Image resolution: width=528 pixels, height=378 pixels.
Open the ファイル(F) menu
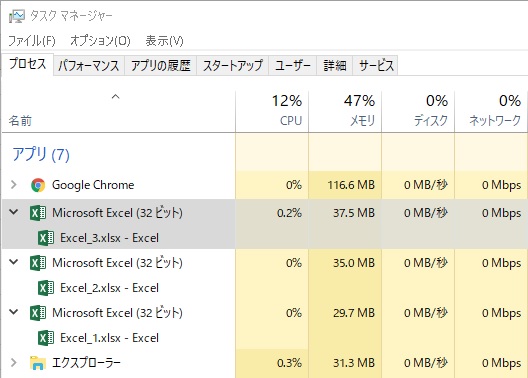[32, 41]
